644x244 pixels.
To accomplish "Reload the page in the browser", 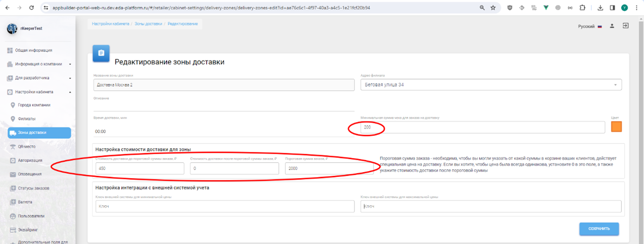I will pos(31,8).
